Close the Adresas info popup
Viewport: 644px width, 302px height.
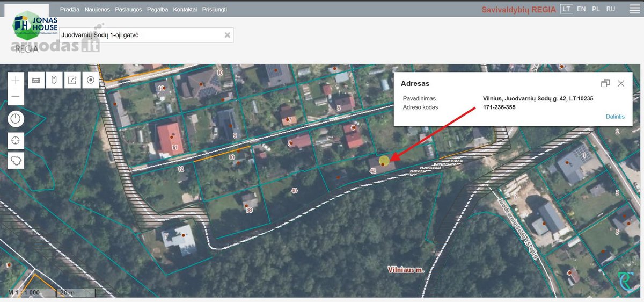point(621,83)
